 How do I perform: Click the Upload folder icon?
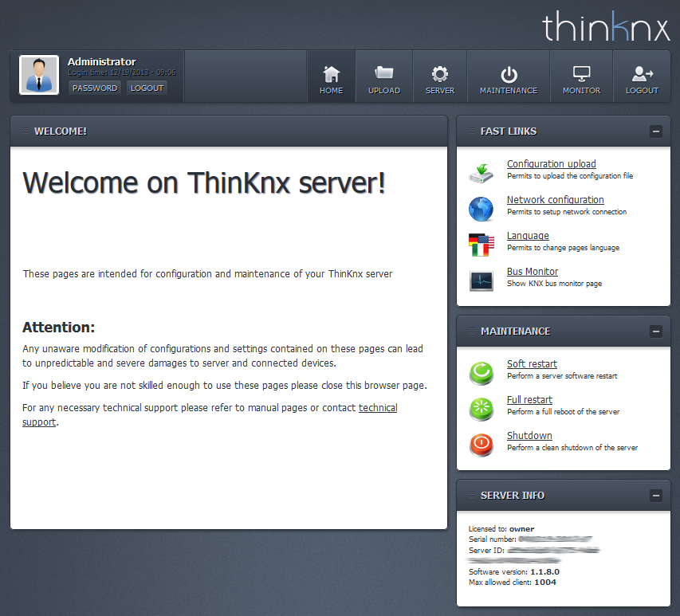tap(383, 73)
